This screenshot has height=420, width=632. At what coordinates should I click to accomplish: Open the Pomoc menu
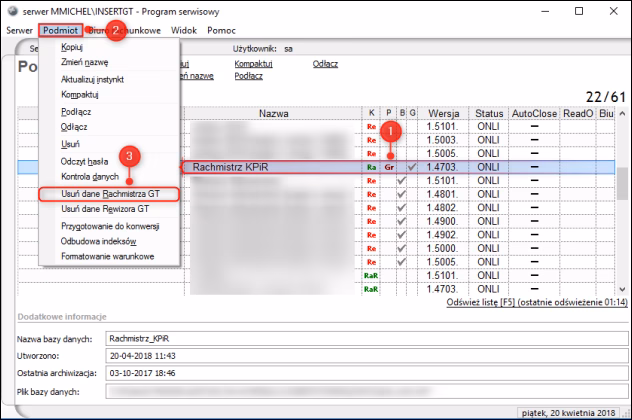221,31
